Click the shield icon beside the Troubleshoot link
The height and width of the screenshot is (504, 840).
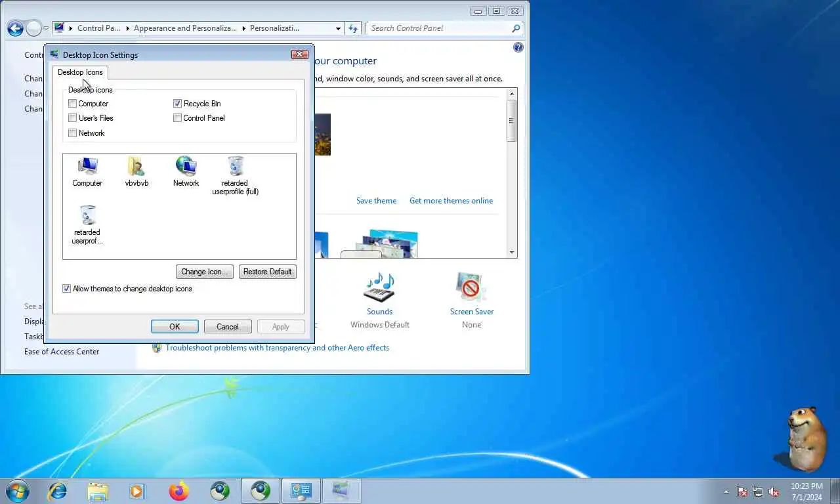click(x=157, y=348)
